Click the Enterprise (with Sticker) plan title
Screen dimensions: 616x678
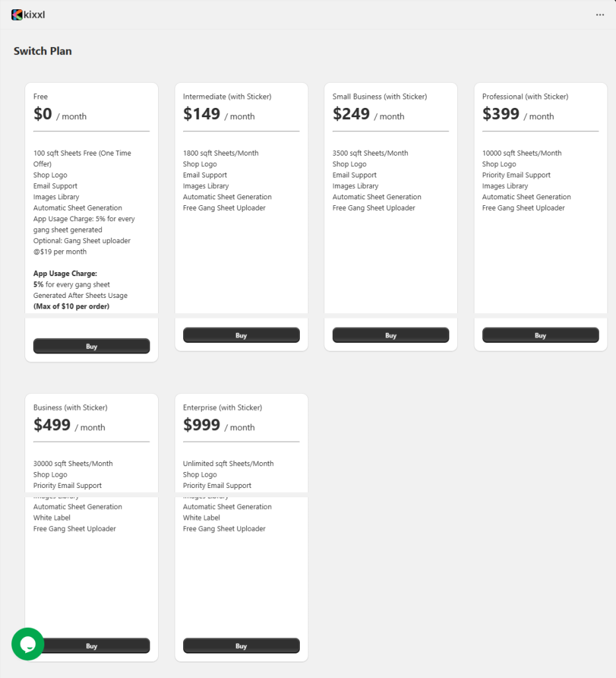(222, 408)
